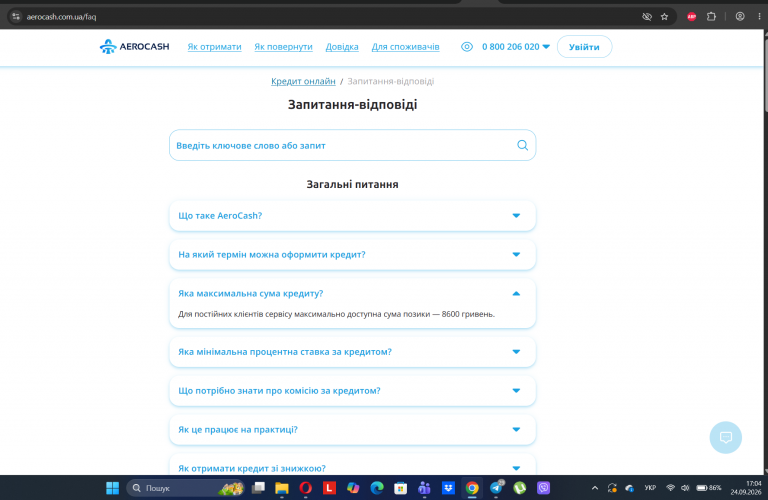This screenshot has height=500, width=768.
Task: Open the chat support bubble
Action: pos(725,437)
